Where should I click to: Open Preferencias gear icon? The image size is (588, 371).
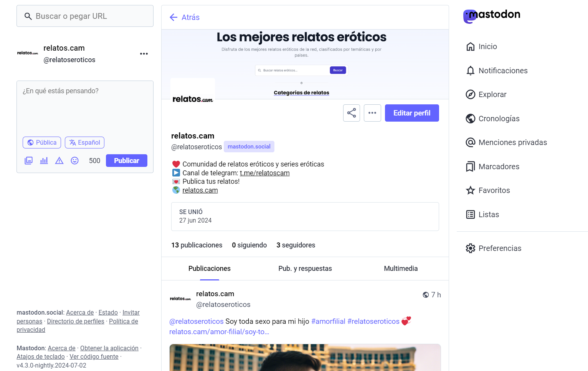click(x=471, y=248)
